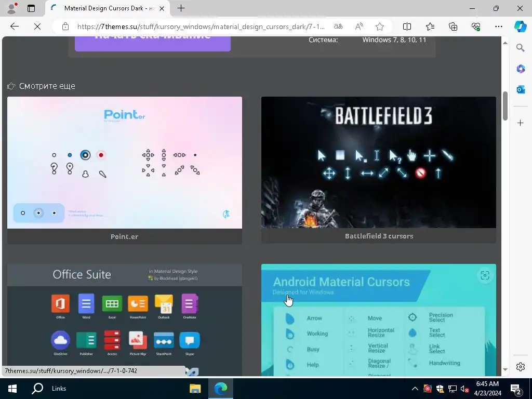Open the Copilot sidebar
Viewport: 532px width, 399px height.
[x=521, y=26]
